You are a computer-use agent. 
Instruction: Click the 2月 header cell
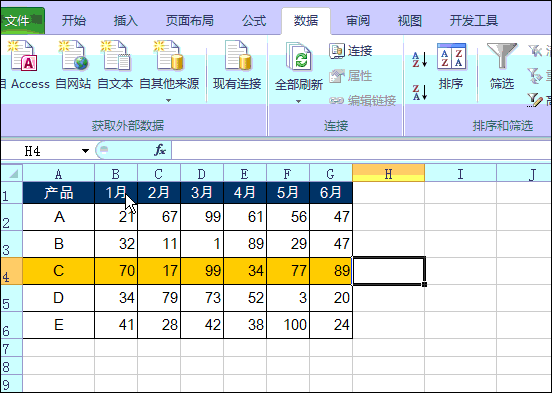159,193
